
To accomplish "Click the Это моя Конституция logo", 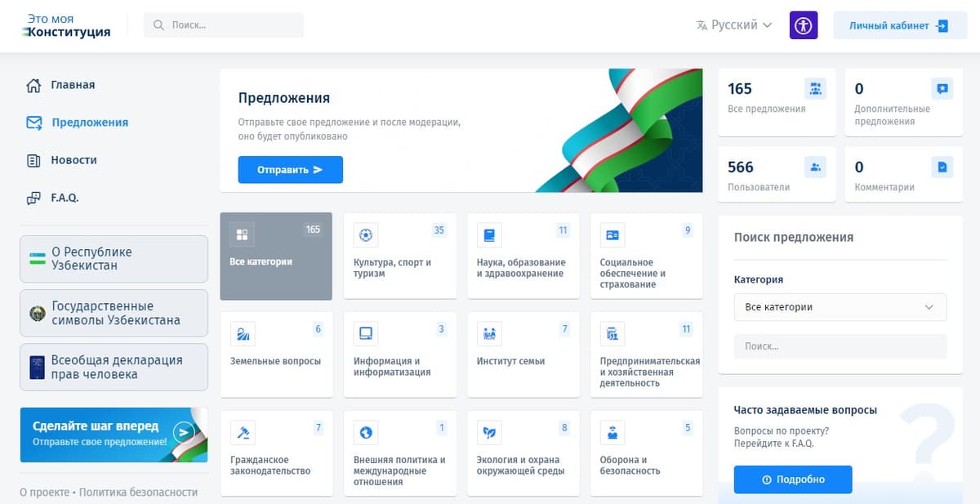I will [67, 25].
